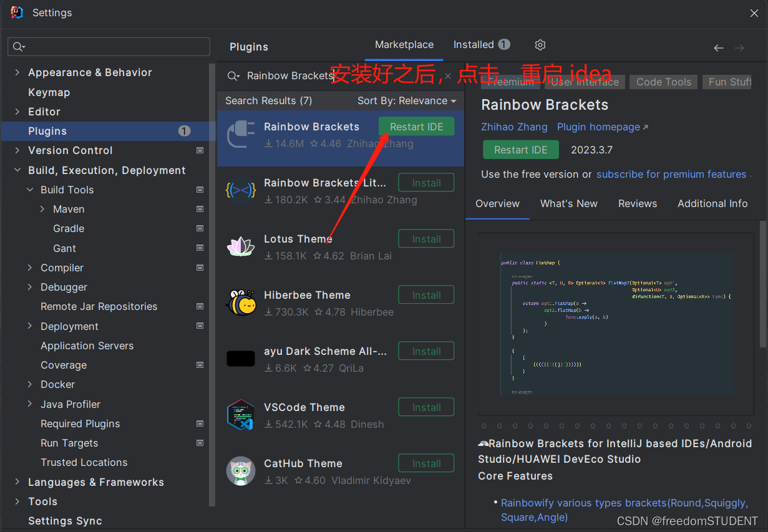The image size is (768, 532).
Task: Install the VSCode Theme plugin
Action: (427, 407)
